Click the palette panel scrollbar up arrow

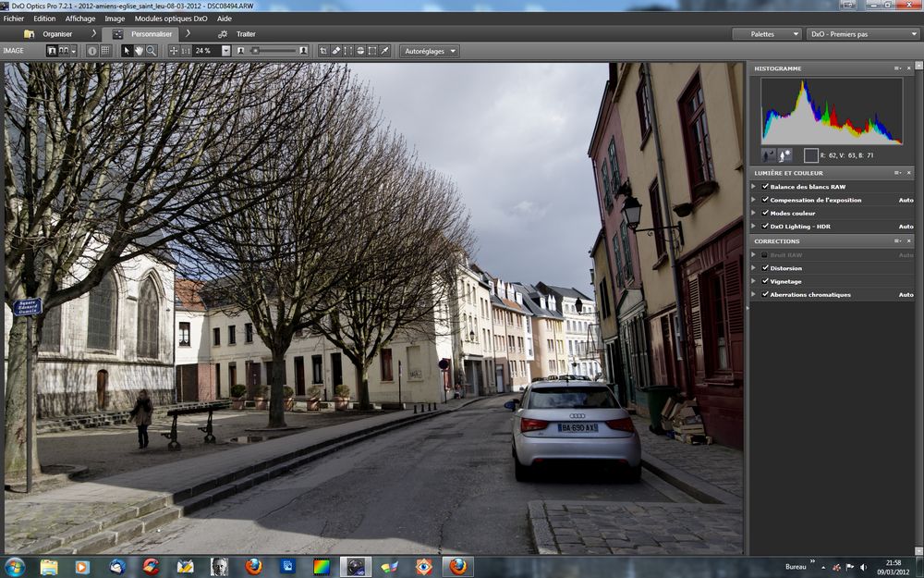pyautogui.click(x=918, y=65)
